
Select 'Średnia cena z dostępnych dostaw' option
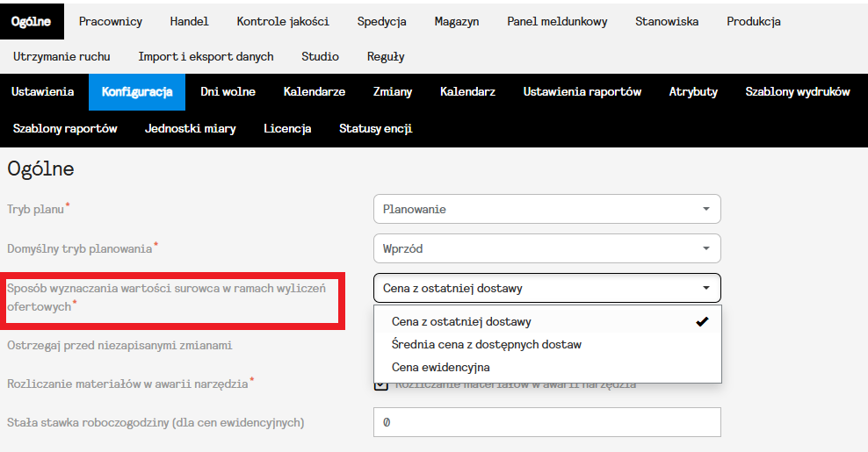coord(486,344)
